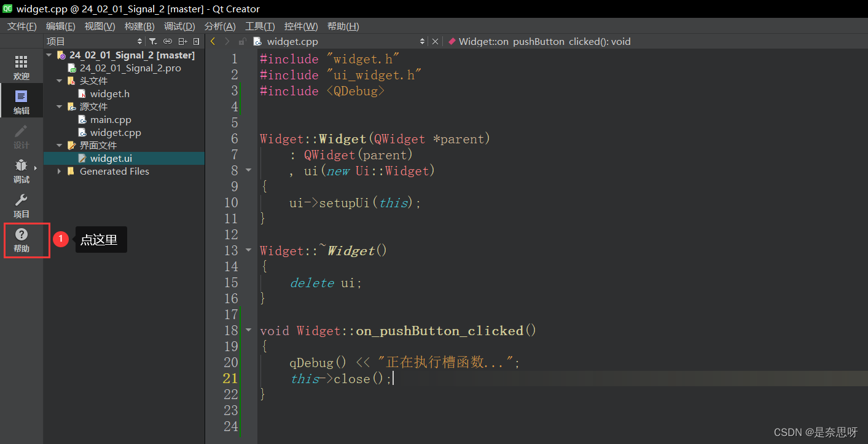Switch to 设计 (Design) mode
The image size is (868, 444).
pyautogui.click(x=22, y=137)
